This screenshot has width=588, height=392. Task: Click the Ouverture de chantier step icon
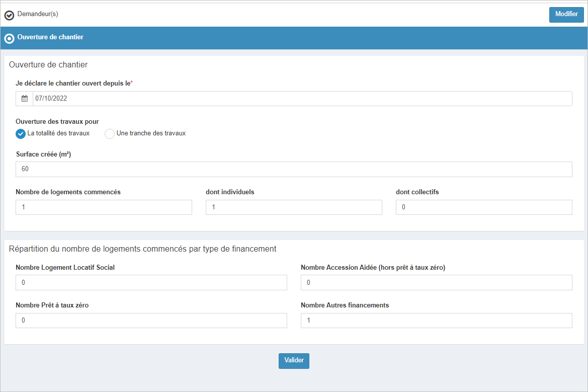pos(9,38)
